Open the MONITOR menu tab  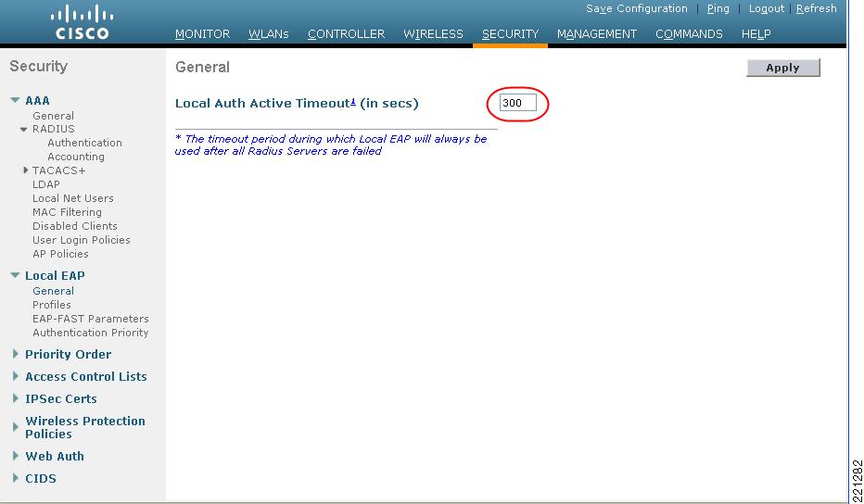202,34
